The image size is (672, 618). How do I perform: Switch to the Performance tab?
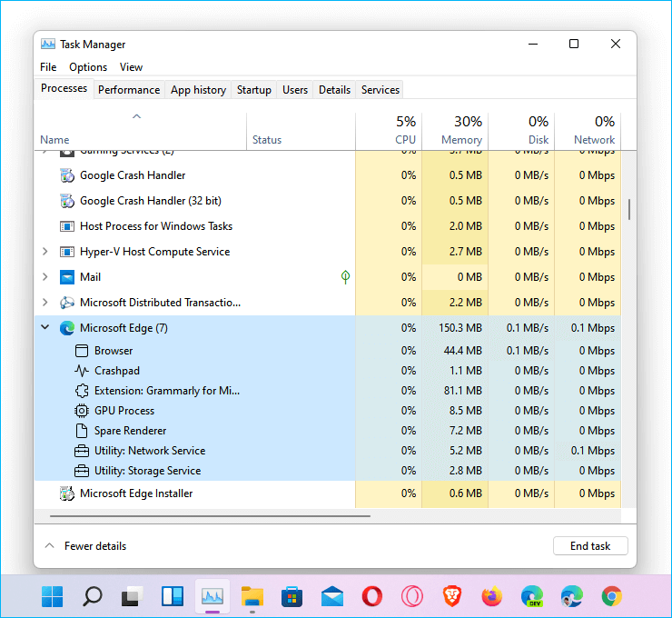click(129, 90)
